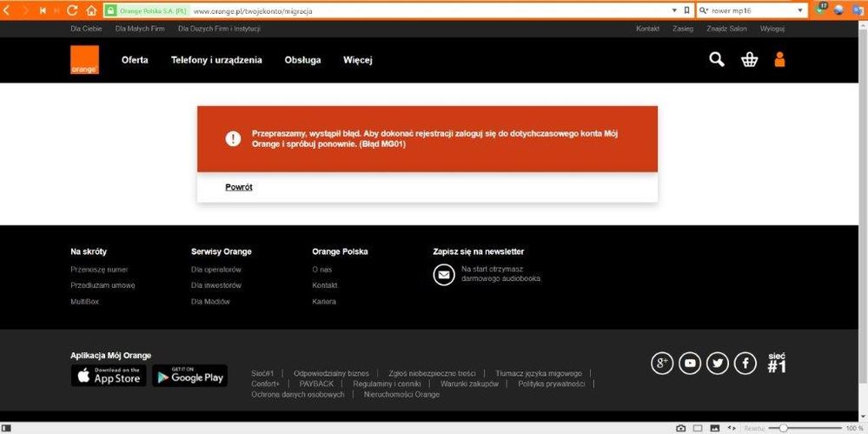The width and height of the screenshot is (868, 434).
Task: Open Orange's Google Plus icon
Action: pos(662,364)
